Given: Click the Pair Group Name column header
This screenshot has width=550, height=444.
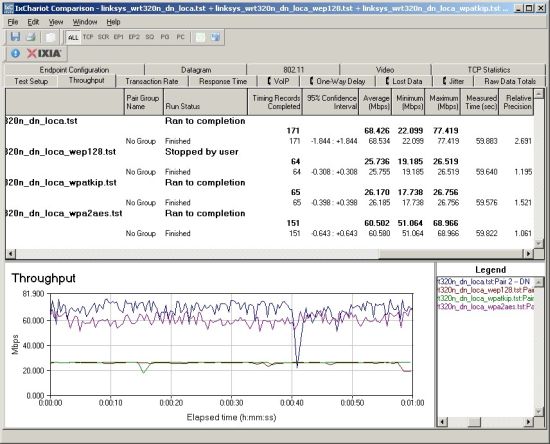Looking at the screenshot, I should coord(144,102).
